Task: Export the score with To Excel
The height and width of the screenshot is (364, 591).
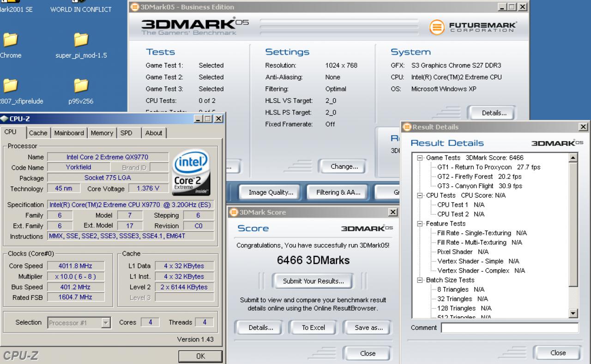Action: 314,328
